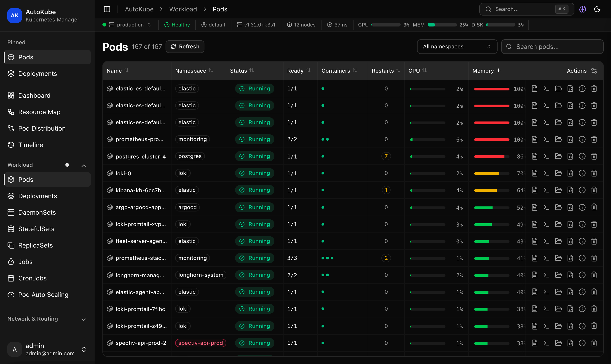Screen dimensions: 611x364
Task: Focus the Search pods input field
Action: coord(552,47)
